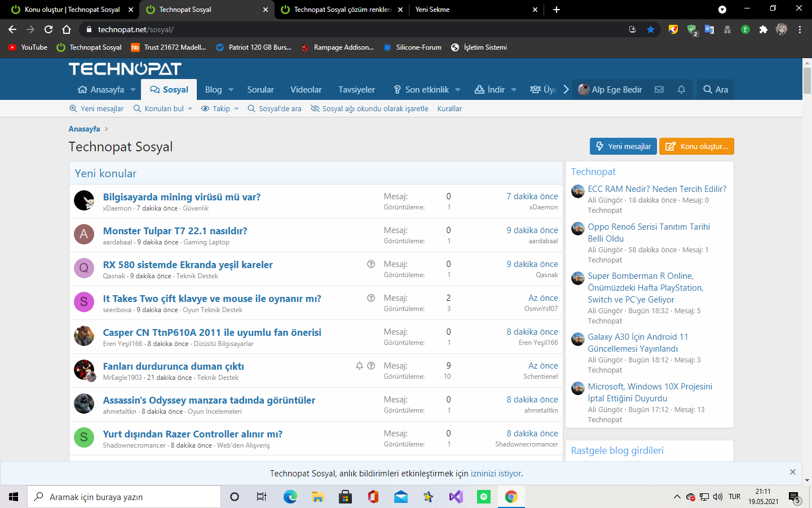Dismiss the notification permission banner
Screen dimensions: 812x508
(793, 472)
